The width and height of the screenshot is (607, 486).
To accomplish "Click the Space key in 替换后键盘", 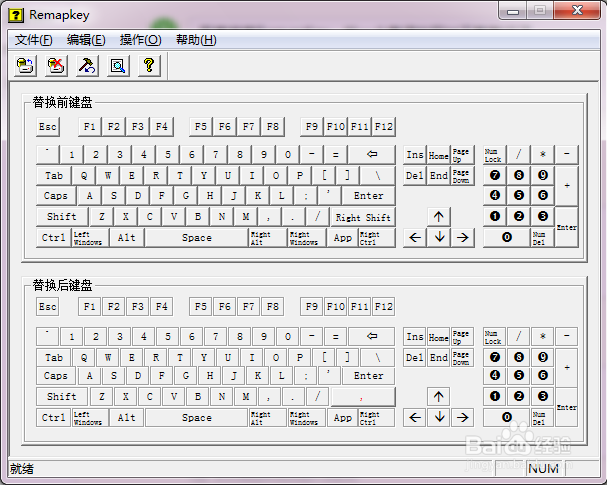I will pos(197,418).
